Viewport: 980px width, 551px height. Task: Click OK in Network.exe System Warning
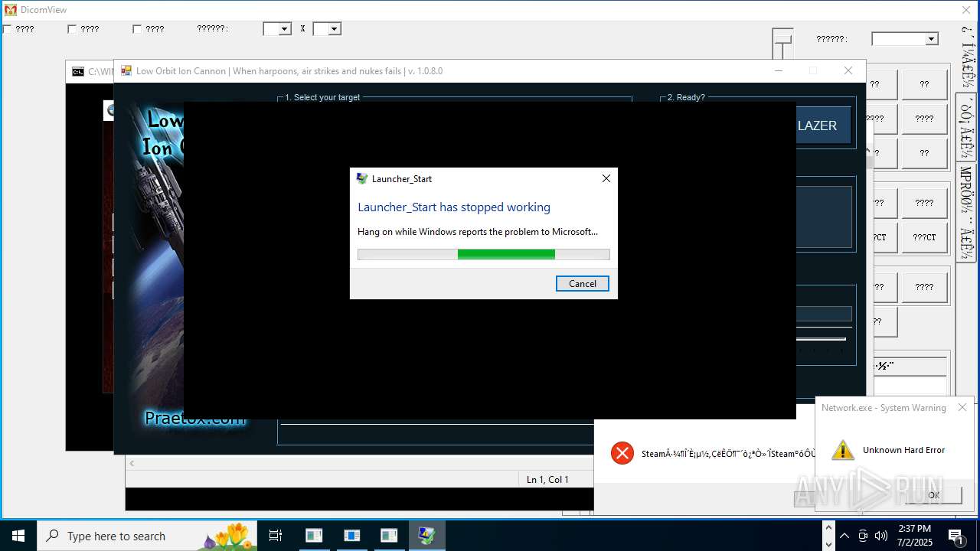[933, 495]
